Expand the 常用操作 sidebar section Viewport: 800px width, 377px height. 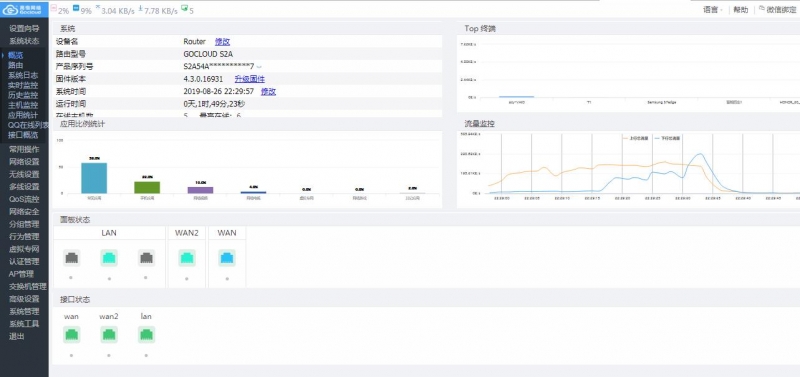pos(24,149)
